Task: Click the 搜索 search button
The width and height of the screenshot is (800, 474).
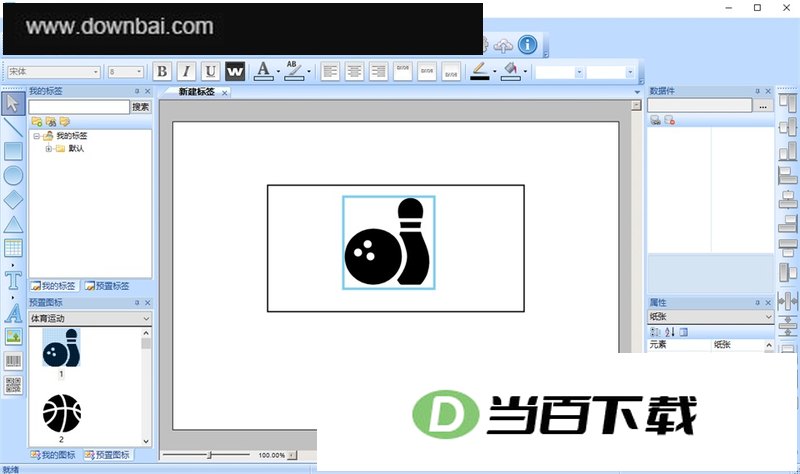Action: pos(141,107)
